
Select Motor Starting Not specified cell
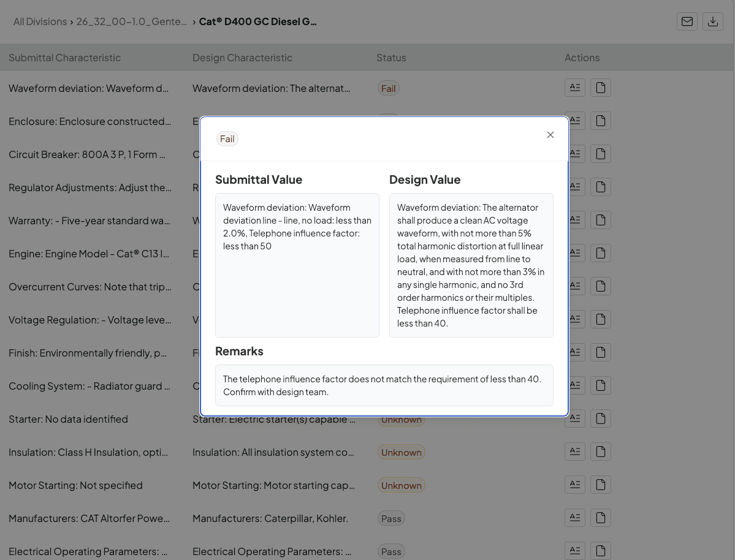pyautogui.click(x=75, y=485)
